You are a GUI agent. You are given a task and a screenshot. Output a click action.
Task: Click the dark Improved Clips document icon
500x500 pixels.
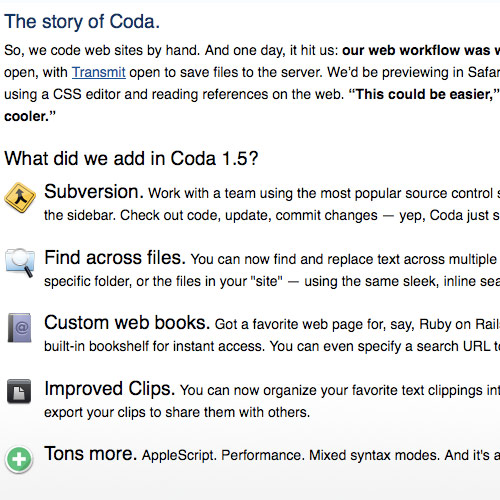click(19, 391)
